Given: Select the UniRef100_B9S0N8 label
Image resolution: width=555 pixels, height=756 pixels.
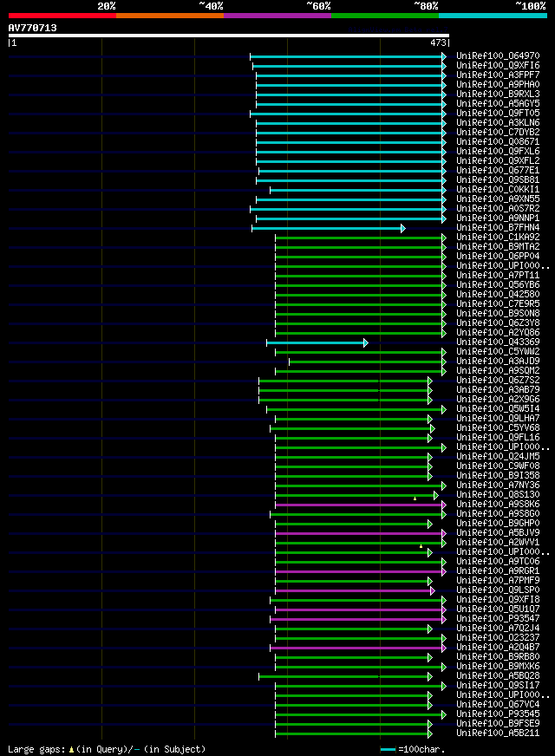Looking at the screenshot, I should click(498, 313).
